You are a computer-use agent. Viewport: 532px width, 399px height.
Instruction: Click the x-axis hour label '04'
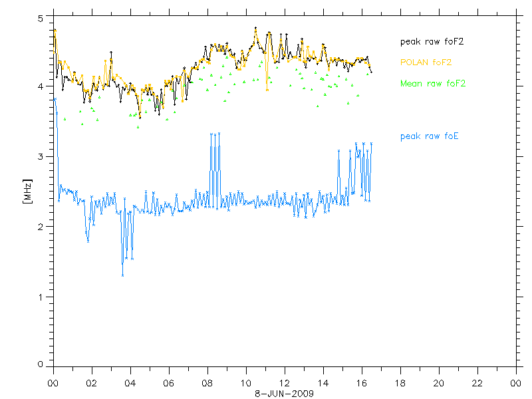[130, 384]
